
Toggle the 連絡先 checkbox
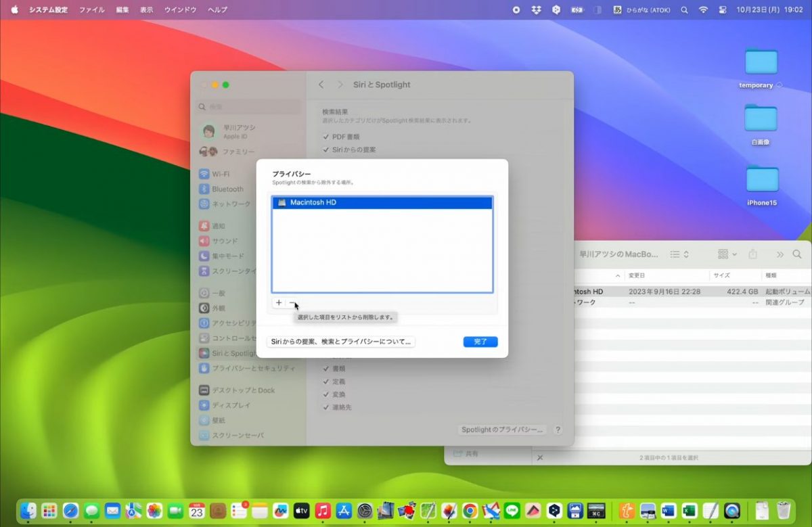click(x=326, y=407)
